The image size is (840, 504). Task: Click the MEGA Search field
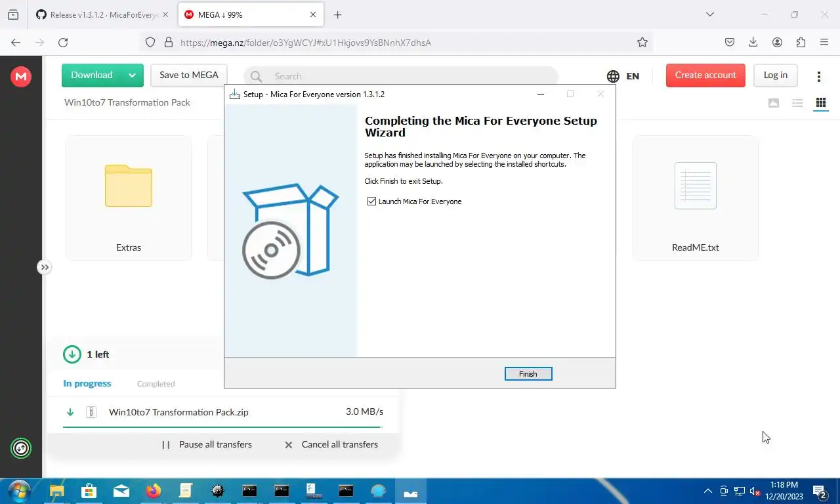tap(401, 76)
